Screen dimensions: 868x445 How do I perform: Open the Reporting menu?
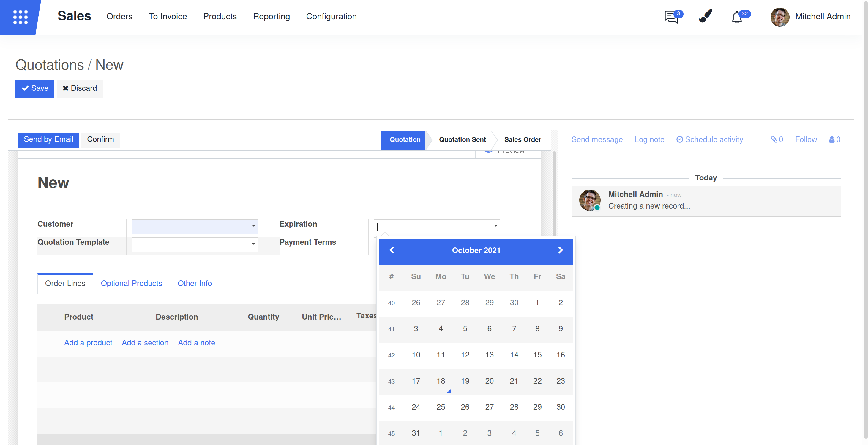pyautogui.click(x=271, y=17)
